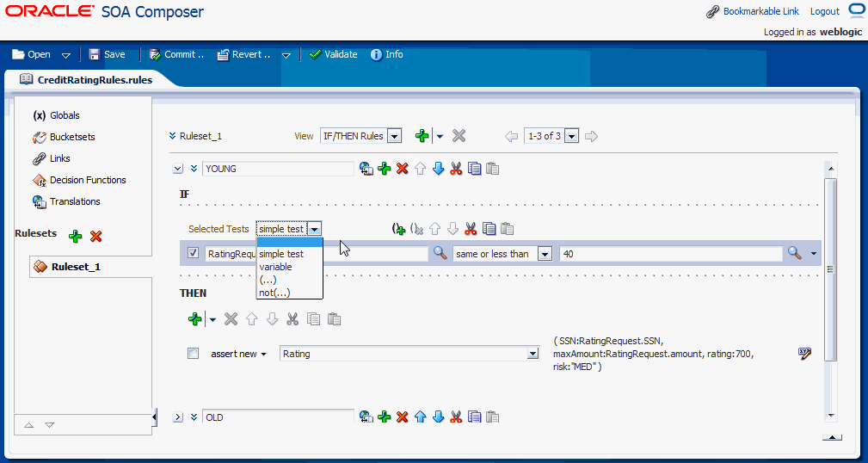This screenshot has height=463, width=868.
Task: Collapse the Ruleset_1 header chevron
Action: point(173,136)
